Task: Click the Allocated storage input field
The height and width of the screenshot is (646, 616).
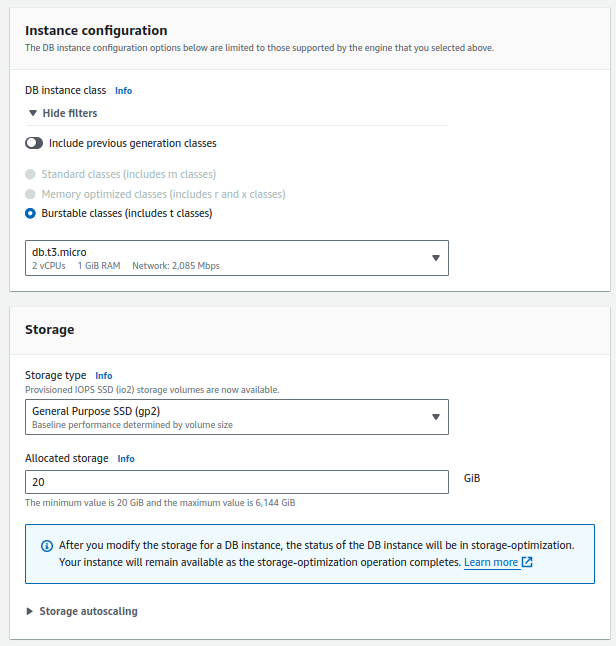Action: [x=236, y=482]
